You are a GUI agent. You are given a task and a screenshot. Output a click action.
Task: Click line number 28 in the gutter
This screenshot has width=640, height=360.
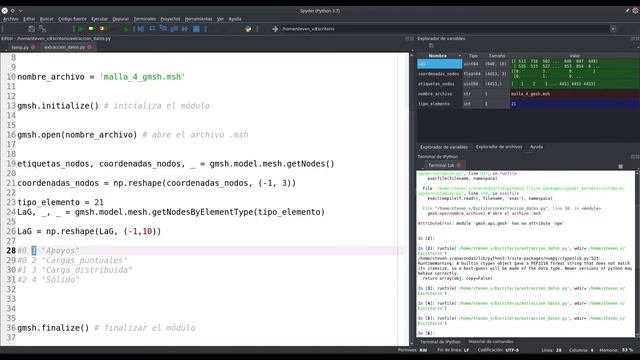11,251
